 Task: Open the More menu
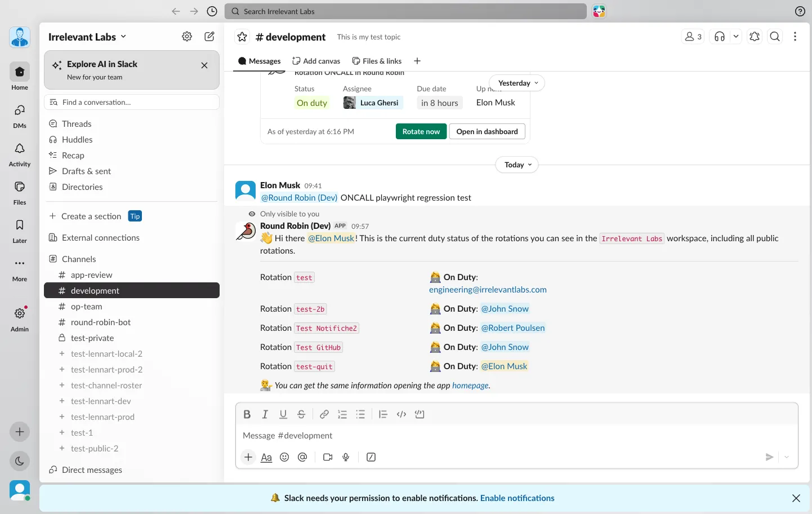coord(20,268)
